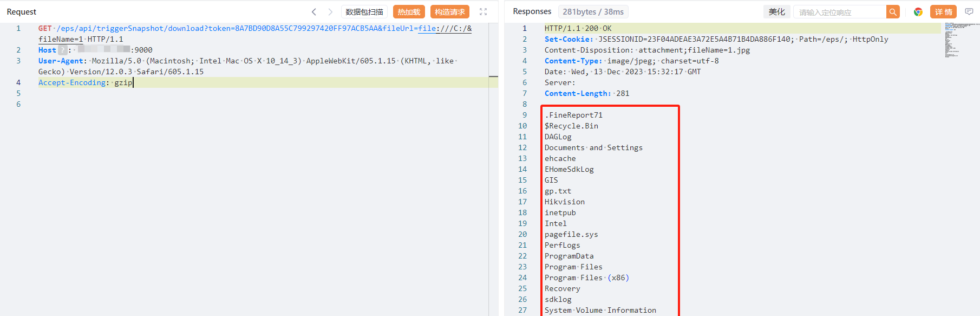Click the GET method in request line
Viewport: 980px width, 316px height.
tap(45, 28)
